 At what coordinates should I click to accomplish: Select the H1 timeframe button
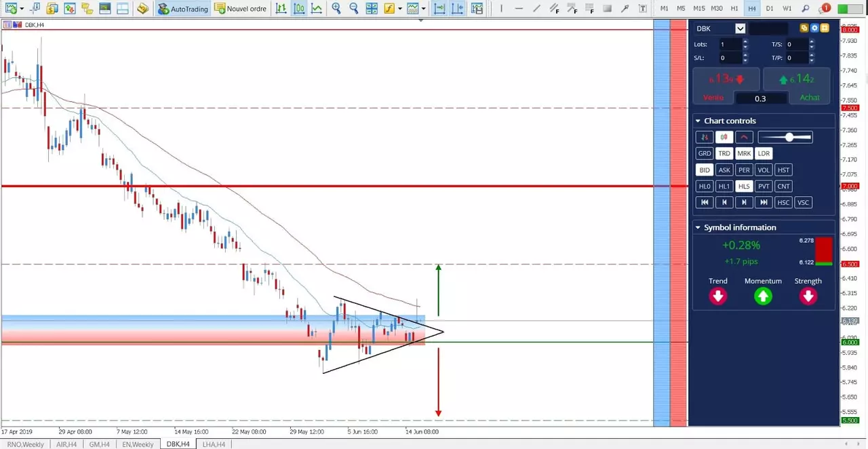734,9
